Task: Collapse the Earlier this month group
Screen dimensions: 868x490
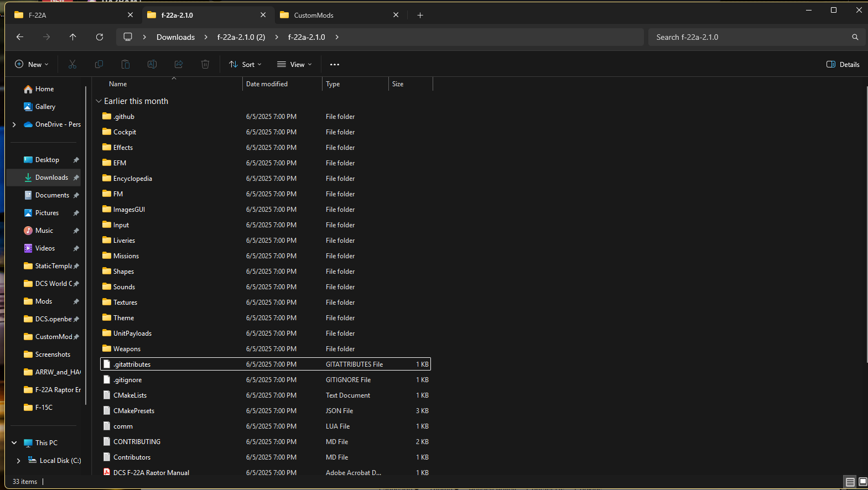Action: [99, 101]
